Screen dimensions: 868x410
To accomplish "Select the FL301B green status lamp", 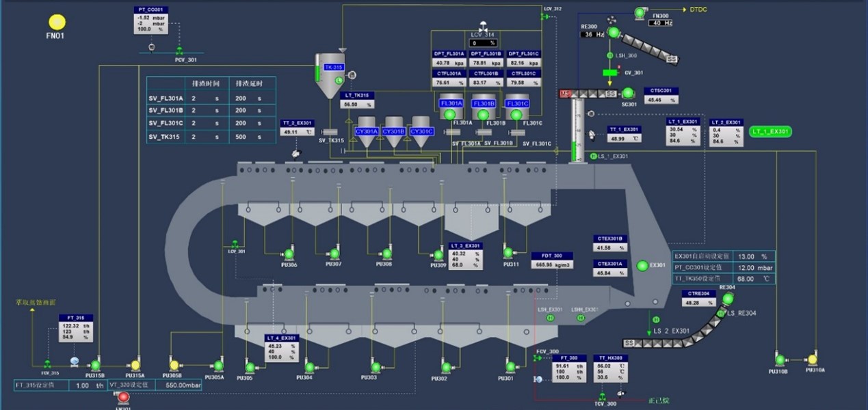I will coord(483,114).
